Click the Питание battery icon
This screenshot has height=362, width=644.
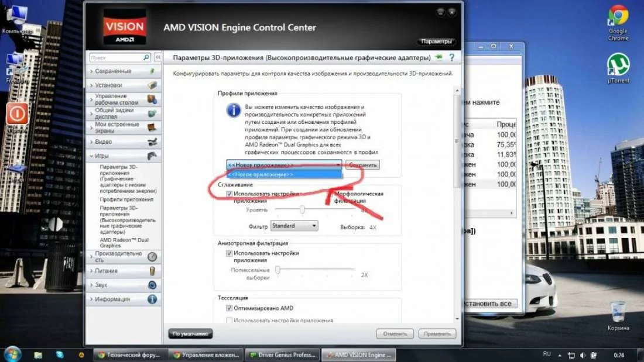pyautogui.click(x=152, y=271)
